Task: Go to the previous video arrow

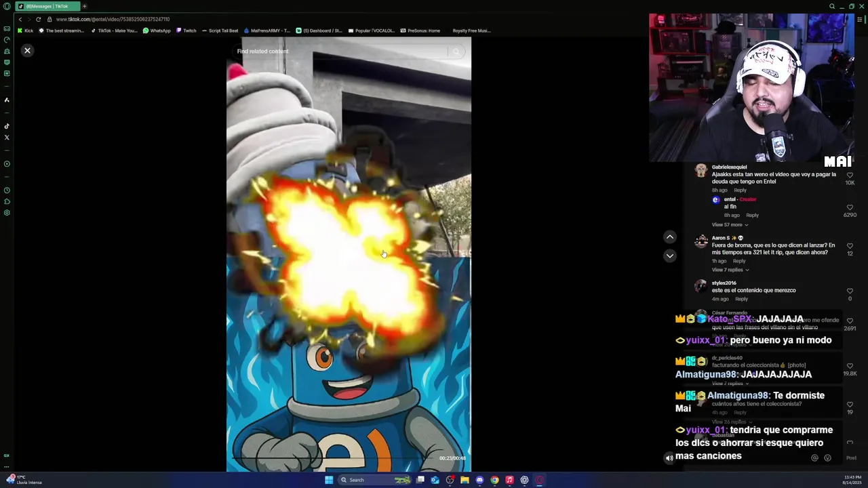Action: coord(669,237)
